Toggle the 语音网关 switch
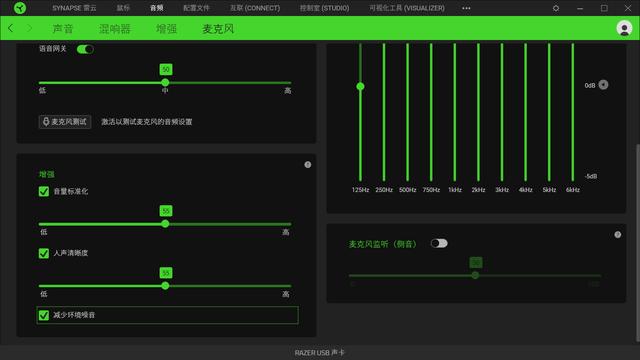640x360 pixels. point(85,49)
